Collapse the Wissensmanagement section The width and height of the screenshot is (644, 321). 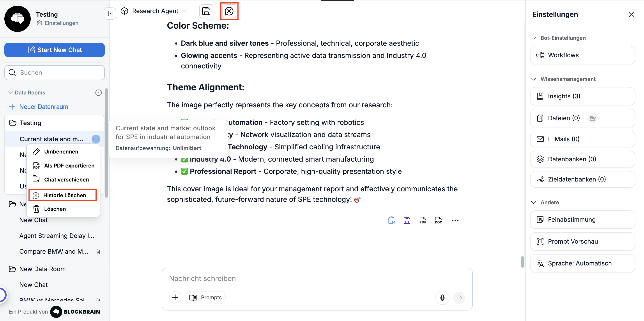tap(534, 79)
